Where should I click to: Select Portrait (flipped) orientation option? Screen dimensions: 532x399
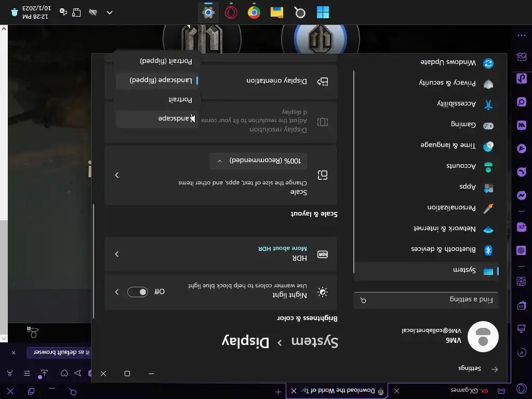(157, 61)
